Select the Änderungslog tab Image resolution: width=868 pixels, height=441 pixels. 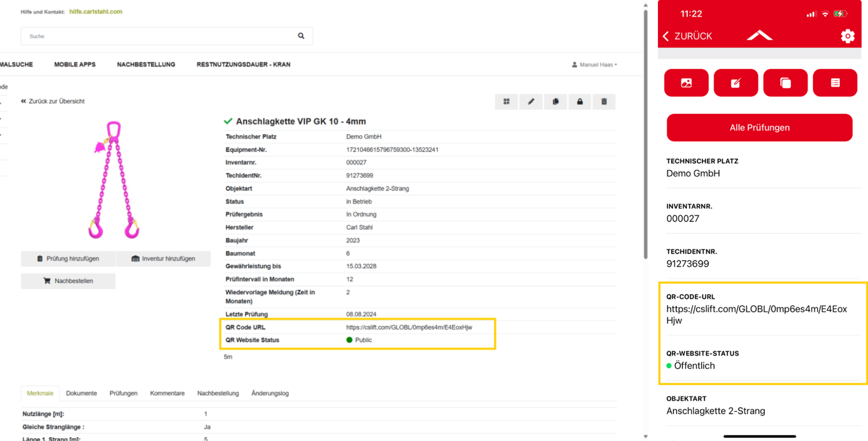point(270,393)
